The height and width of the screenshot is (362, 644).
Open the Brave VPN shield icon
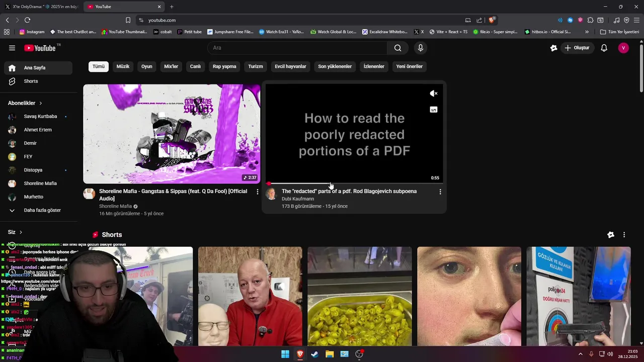pos(626,20)
